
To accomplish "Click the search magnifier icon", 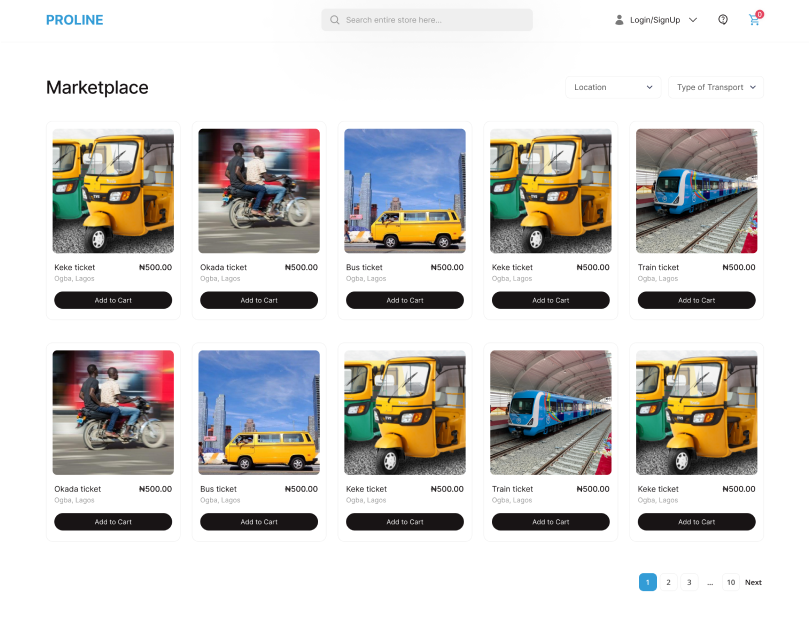I will point(335,20).
